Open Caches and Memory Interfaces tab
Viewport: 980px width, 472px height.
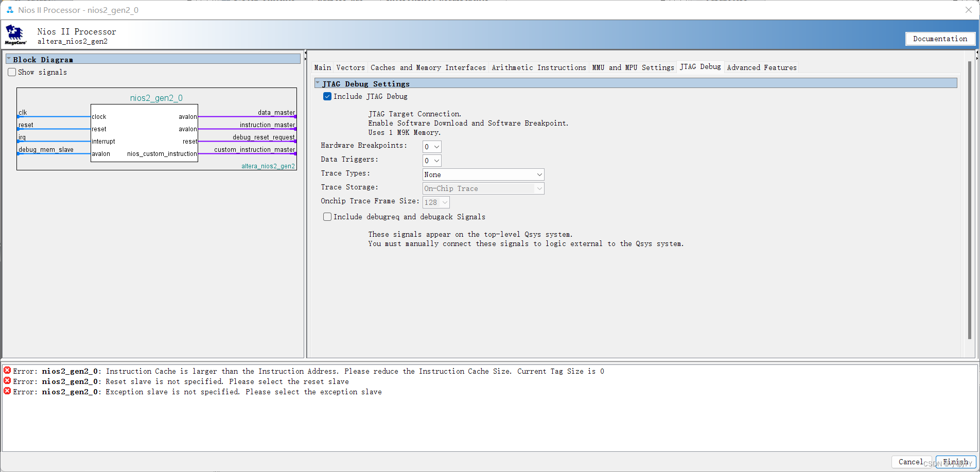(428, 67)
